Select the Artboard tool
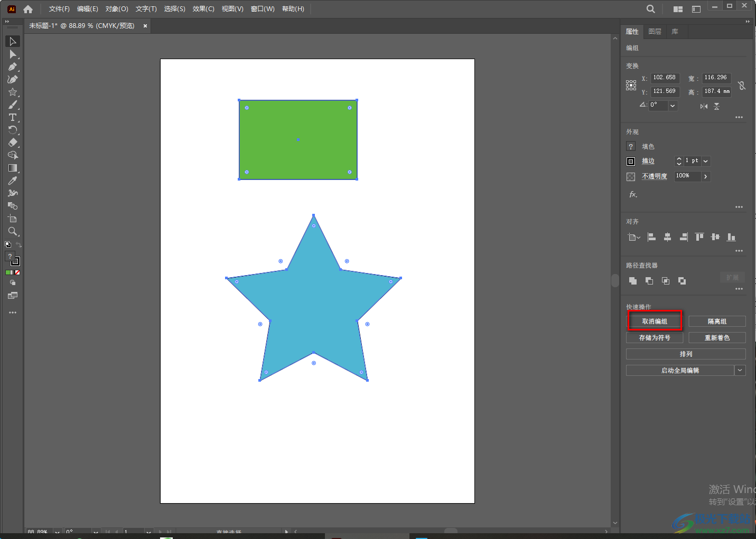Image resolution: width=756 pixels, height=539 pixels. coord(13,219)
